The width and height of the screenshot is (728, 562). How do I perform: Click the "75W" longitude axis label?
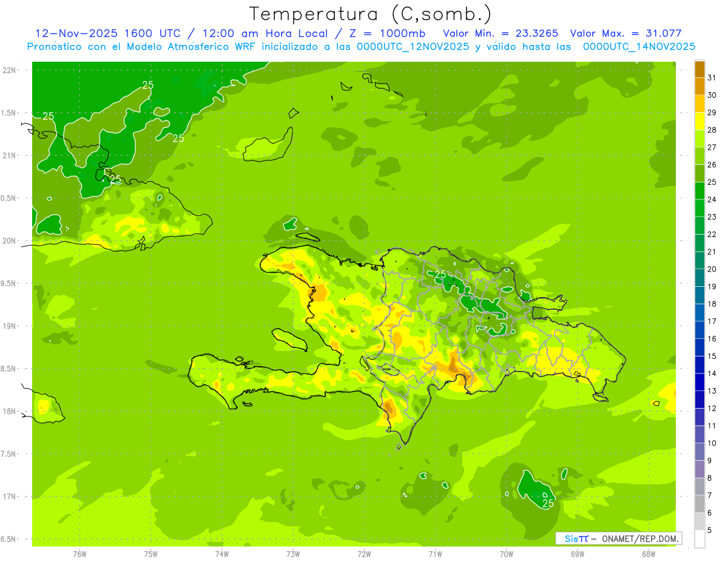[x=151, y=554]
